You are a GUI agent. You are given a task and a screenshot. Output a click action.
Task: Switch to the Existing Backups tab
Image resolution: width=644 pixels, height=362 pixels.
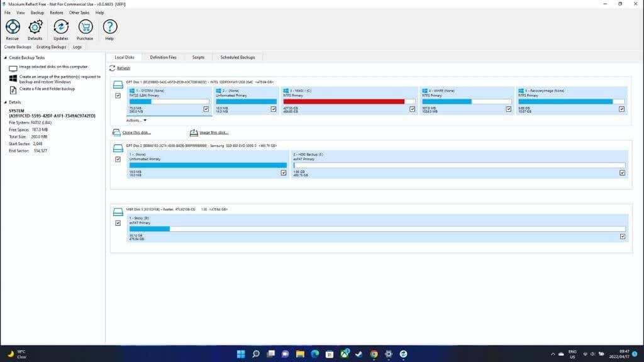(52, 47)
